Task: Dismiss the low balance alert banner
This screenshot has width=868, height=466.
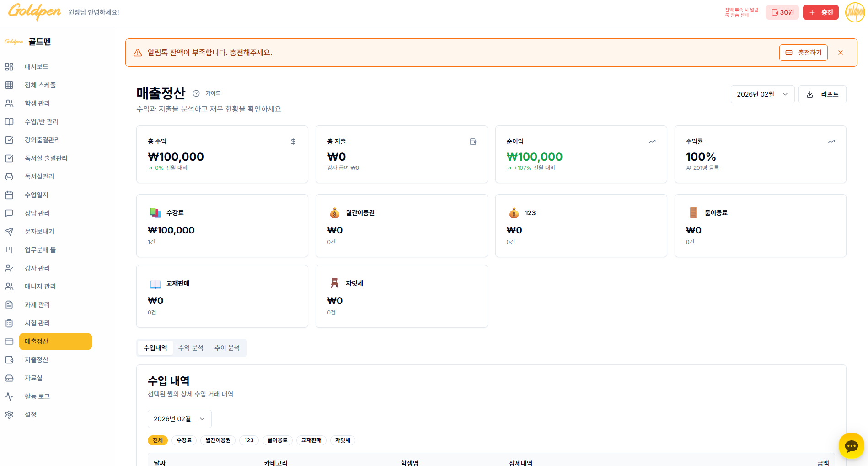Action: click(841, 53)
